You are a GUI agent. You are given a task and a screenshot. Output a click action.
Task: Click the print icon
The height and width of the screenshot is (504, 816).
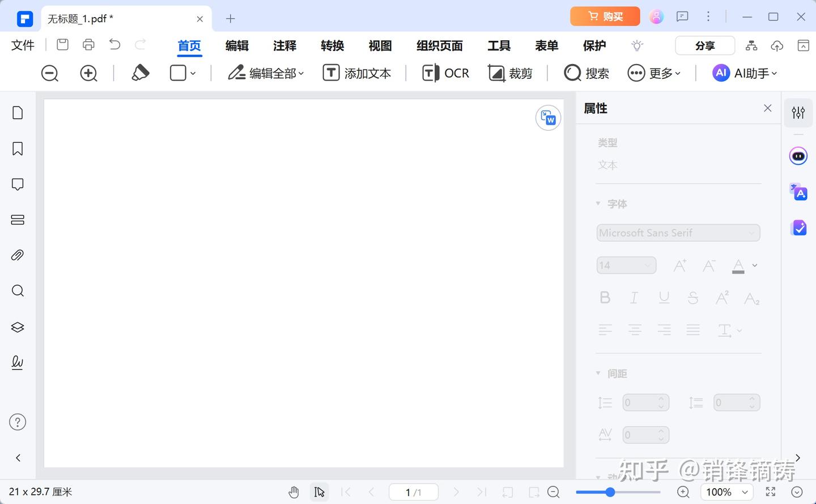coord(88,45)
